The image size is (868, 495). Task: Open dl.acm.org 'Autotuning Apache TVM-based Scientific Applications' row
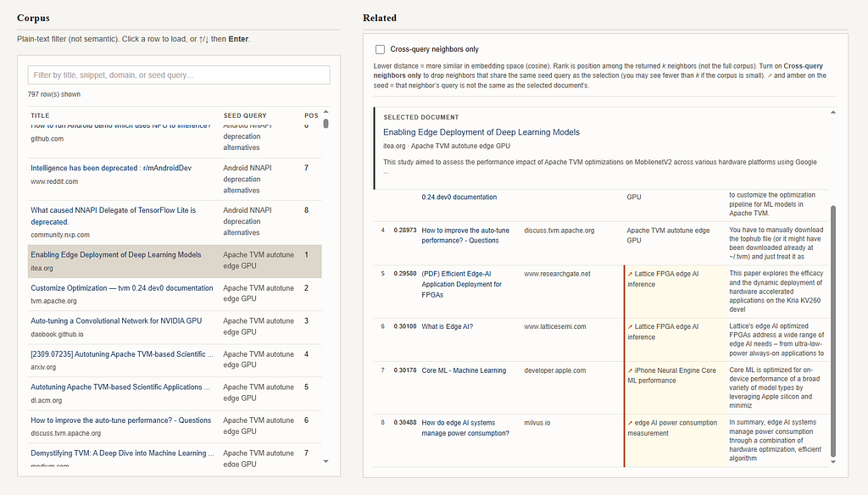pyautogui.click(x=175, y=393)
